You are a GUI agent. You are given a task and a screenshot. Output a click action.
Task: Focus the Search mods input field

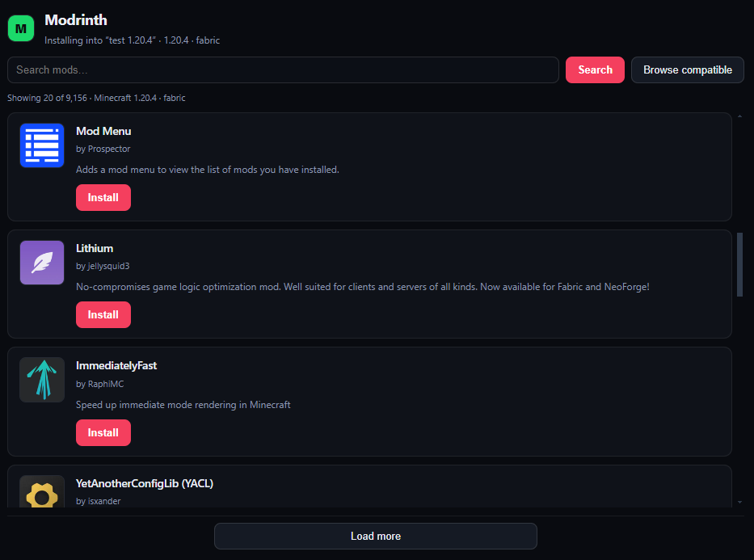[283, 69]
